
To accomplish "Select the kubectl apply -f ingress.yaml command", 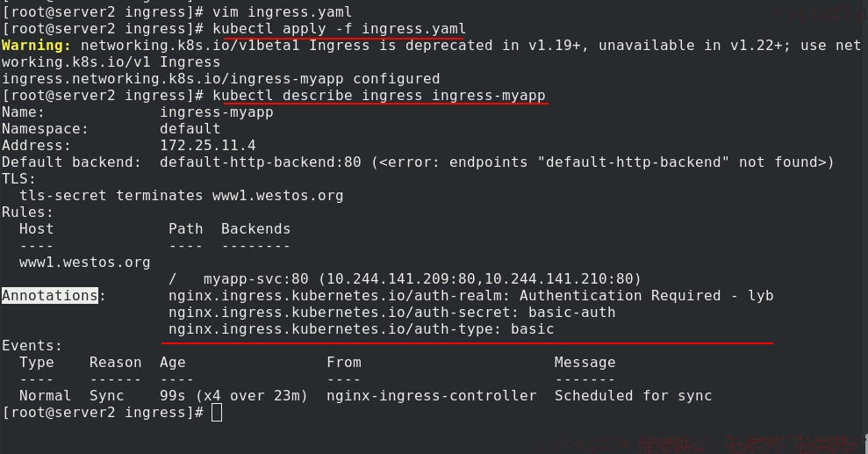I will [339, 29].
